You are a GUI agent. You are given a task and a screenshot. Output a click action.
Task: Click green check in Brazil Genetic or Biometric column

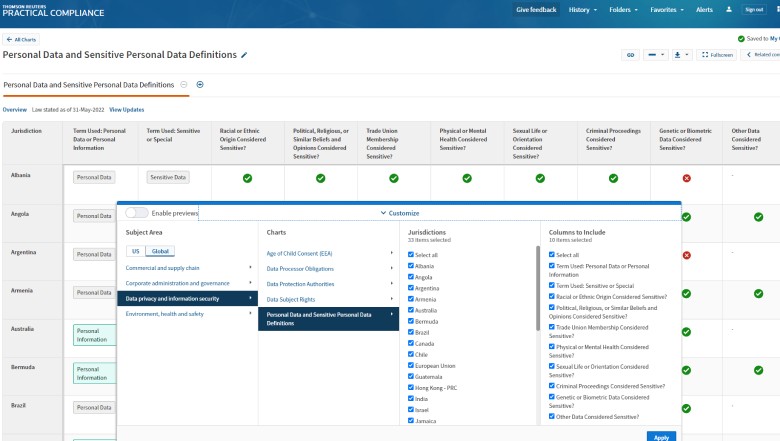click(686, 408)
